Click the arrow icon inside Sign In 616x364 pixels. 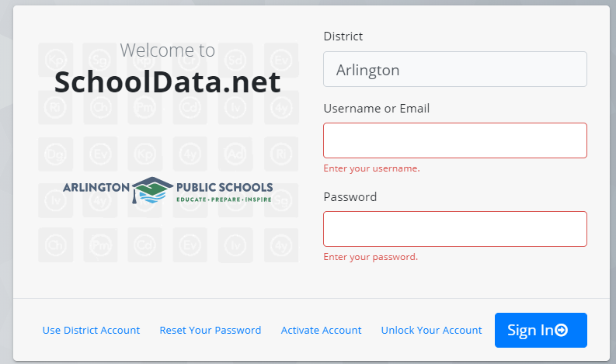561,331
